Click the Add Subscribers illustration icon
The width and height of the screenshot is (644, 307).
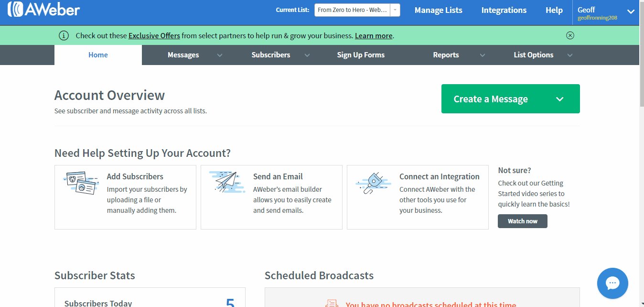pos(81,183)
